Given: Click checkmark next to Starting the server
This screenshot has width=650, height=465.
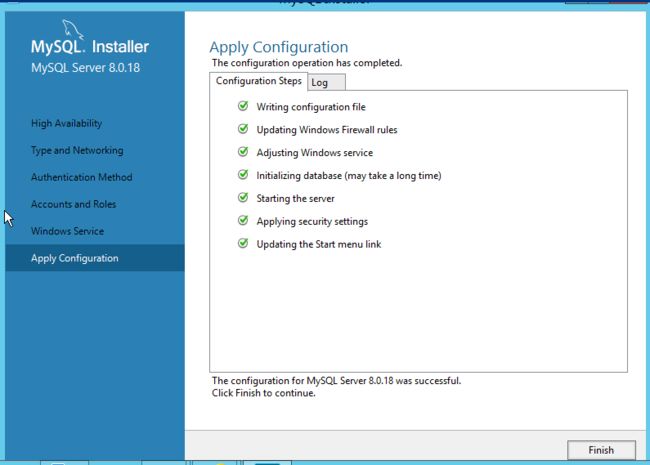Looking at the screenshot, I should point(243,198).
